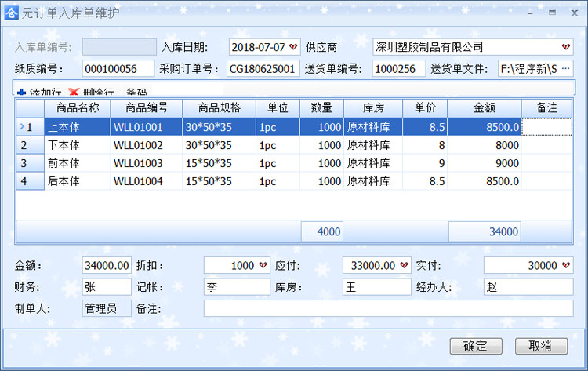Click the blue plus 添加行 icon
588x371 pixels.
22,92
